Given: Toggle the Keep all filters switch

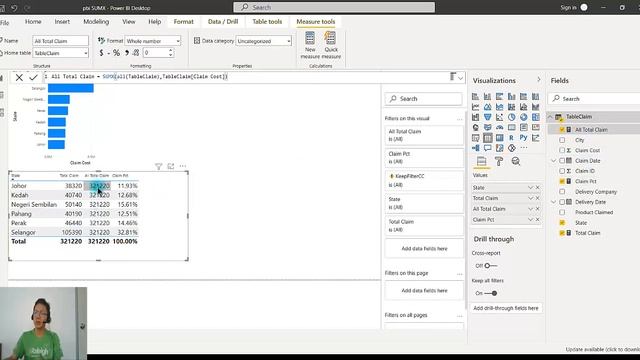Looking at the screenshot, I should point(491,293).
